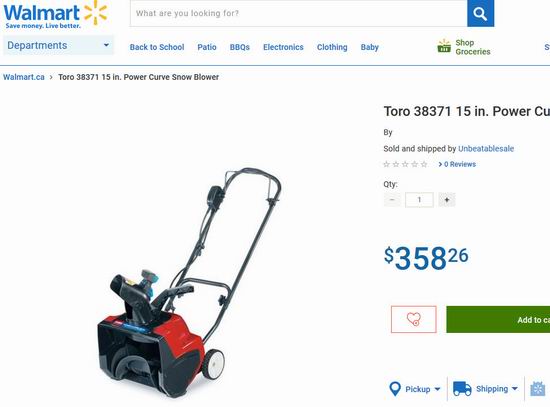Open the Back to School menu
Image resolution: width=550 pixels, height=407 pixels.
pos(157,47)
